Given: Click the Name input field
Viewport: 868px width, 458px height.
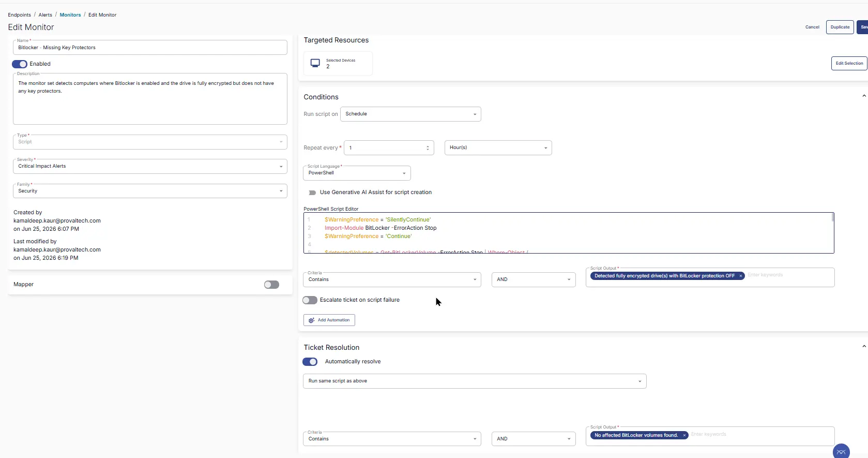Looking at the screenshot, I should 150,48.
